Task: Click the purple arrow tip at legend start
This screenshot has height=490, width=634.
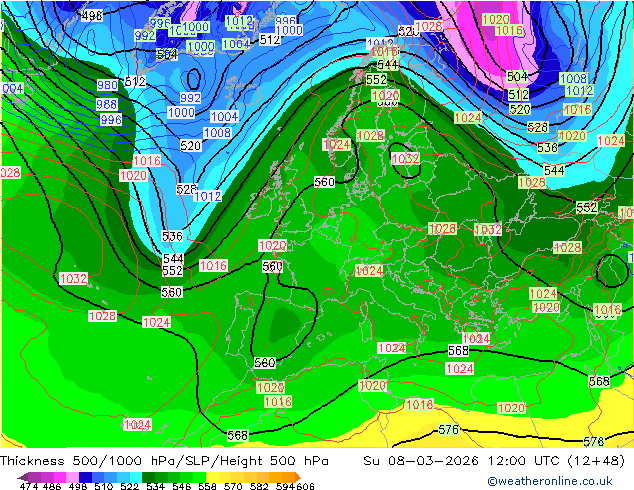Action: 23,477
